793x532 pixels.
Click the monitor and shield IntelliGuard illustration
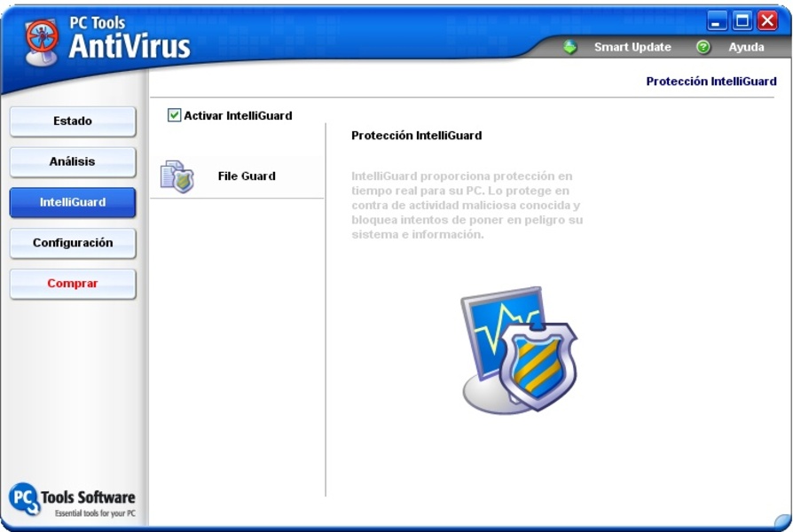tap(520, 350)
